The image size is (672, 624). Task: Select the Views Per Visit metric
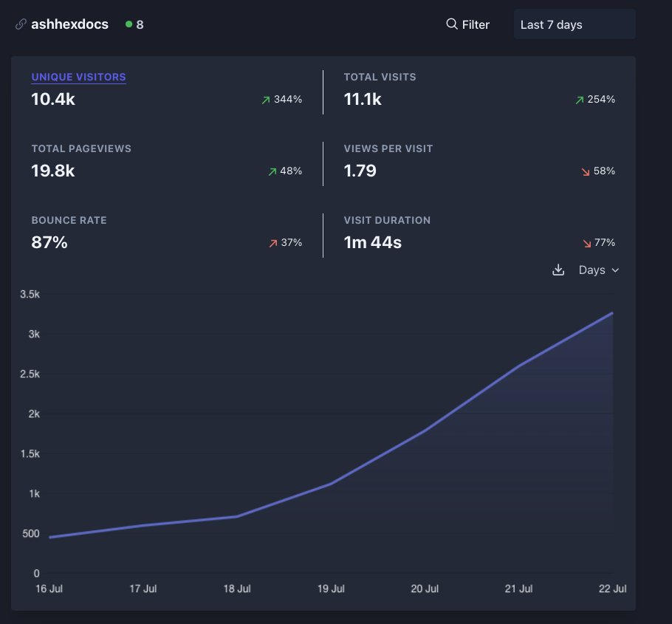(x=388, y=148)
